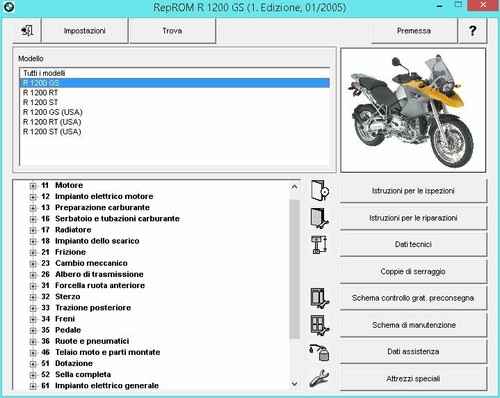Click the special tools wrench icon
The height and width of the screenshot is (398, 500).
coord(319,379)
